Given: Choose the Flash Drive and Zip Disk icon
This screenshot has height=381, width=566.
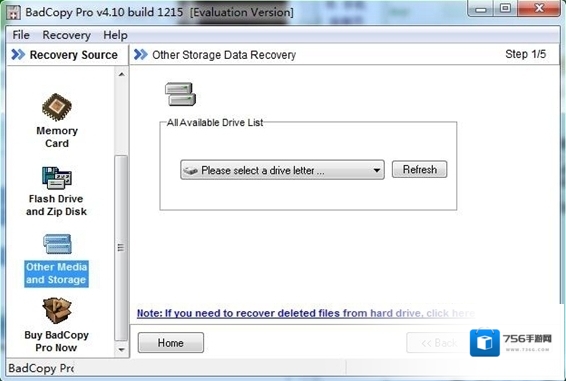Looking at the screenshot, I should tap(57, 178).
